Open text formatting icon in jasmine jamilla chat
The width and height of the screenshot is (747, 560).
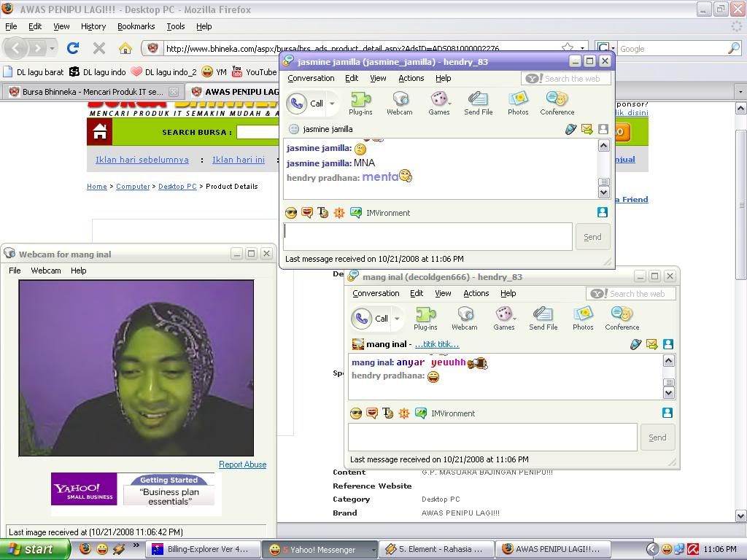[x=323, y=213]
